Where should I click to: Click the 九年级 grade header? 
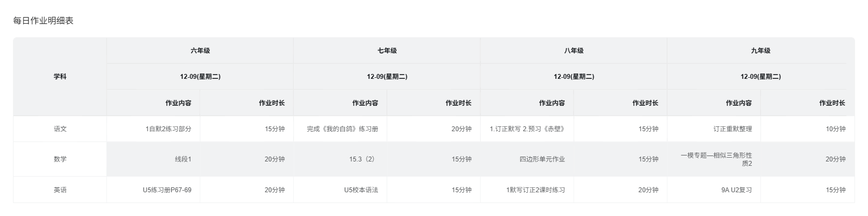760,51
